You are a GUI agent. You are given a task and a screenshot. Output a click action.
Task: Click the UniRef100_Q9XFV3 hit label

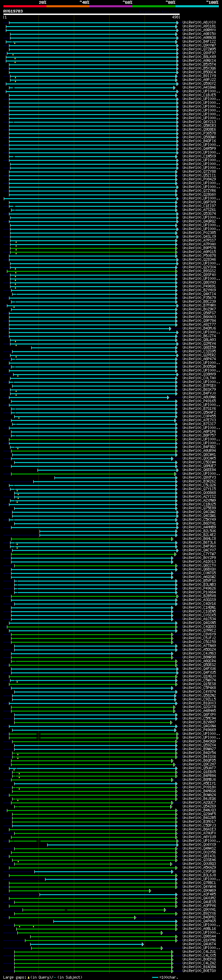pos(199,477)
